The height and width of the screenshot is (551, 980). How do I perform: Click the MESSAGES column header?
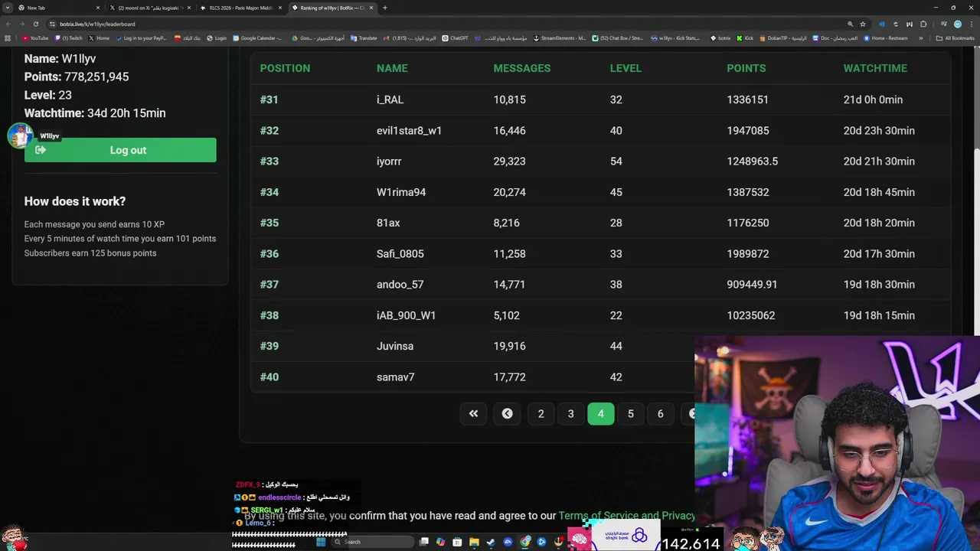click(522, 68)
